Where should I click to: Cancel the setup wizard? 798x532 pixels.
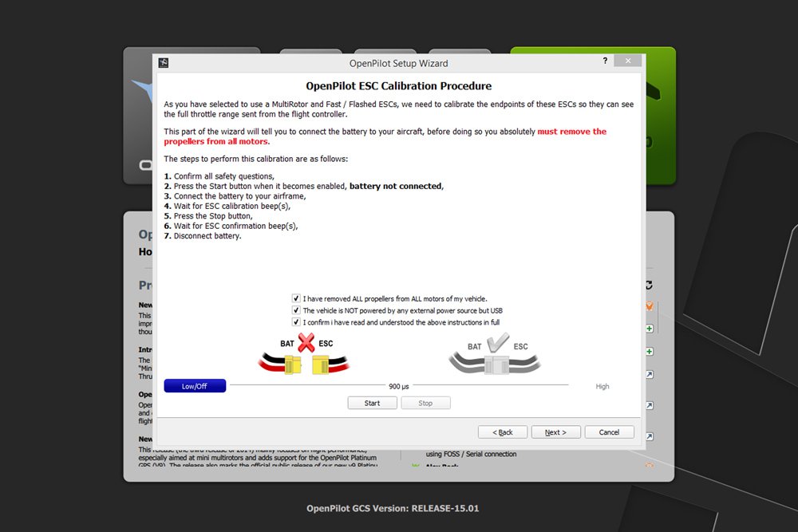coord(609,432)
